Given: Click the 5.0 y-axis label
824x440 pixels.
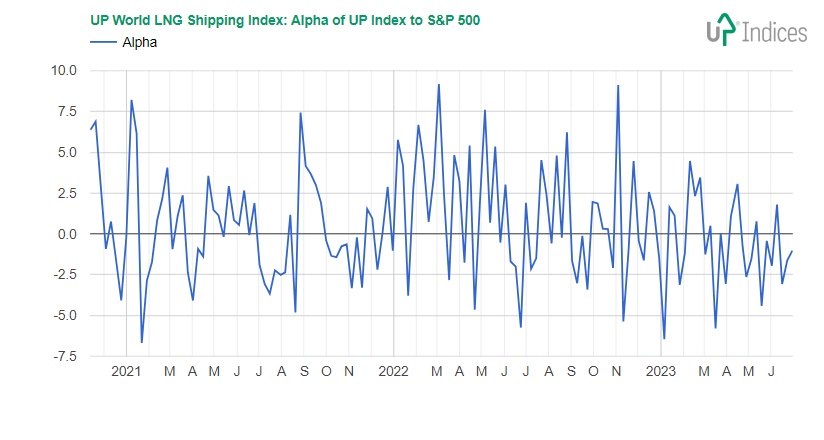Looking at the screenshot, I should click(67, 153).
